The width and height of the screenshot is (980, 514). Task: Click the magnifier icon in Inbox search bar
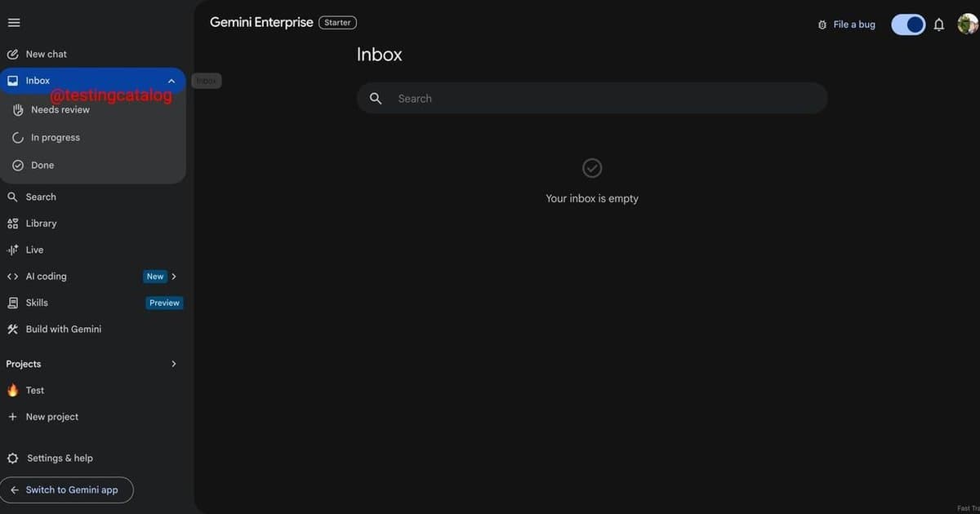[376, 99]
